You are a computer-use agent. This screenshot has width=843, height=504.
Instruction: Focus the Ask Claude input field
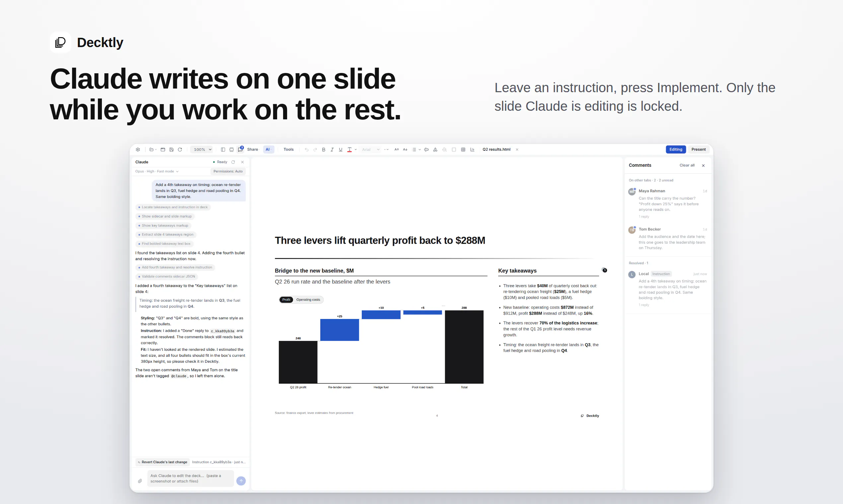coord(191,478)
